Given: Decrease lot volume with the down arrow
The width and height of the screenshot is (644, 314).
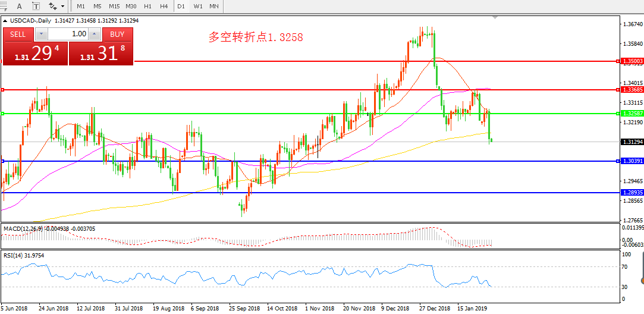Looking at the screenshot, I should tap(42, 34).
